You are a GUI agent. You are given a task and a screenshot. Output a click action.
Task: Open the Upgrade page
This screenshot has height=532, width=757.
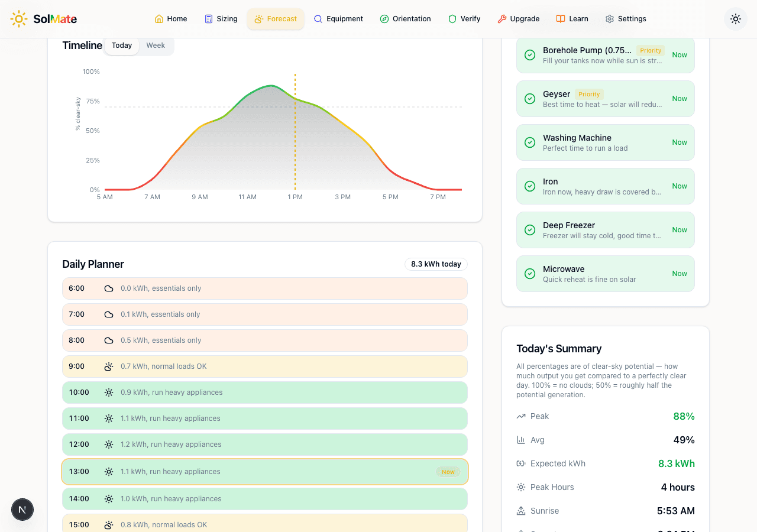[x=518, y=19]
